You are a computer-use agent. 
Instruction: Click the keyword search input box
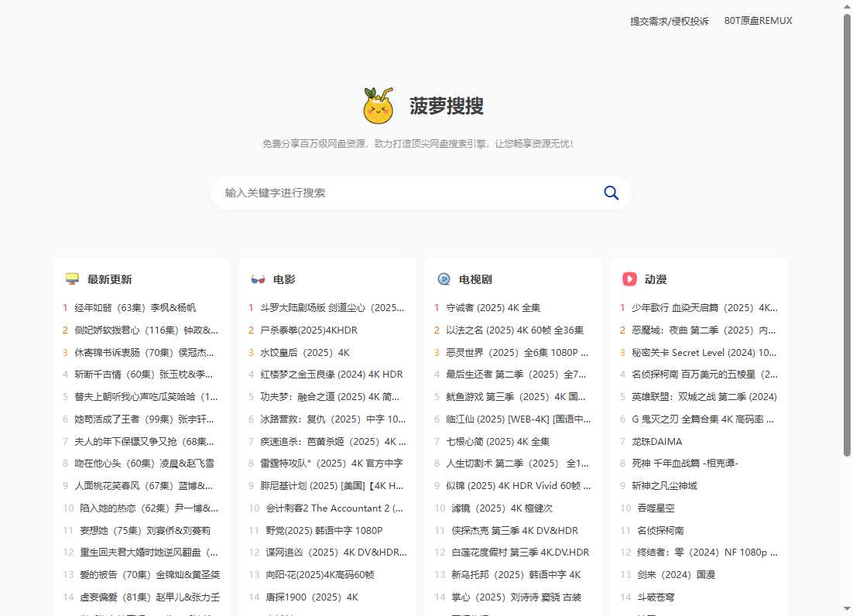387,192
